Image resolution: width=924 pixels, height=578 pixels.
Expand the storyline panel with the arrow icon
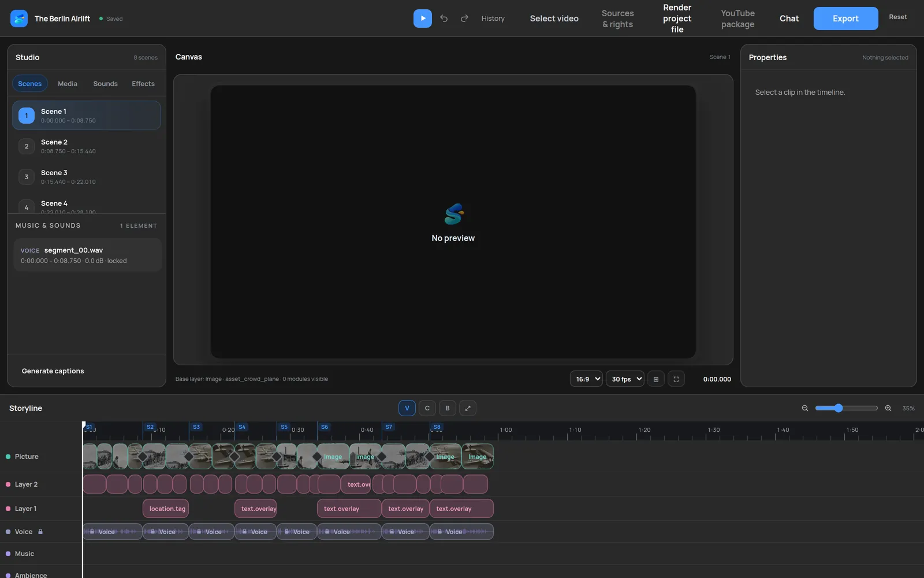468,408
